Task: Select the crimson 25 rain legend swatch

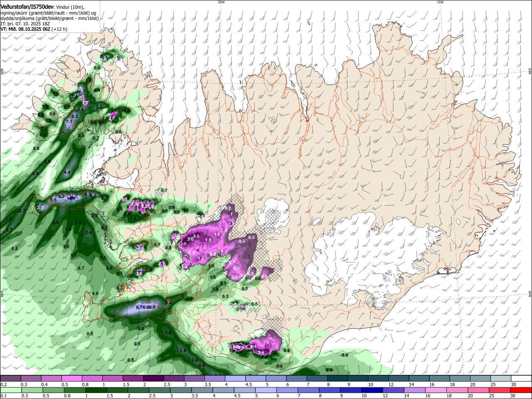Action: click(x=499, y=390)
